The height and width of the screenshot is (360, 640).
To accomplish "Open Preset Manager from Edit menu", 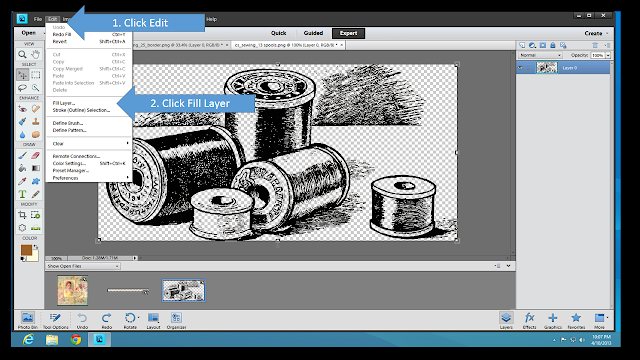I will tap(71, 171).
